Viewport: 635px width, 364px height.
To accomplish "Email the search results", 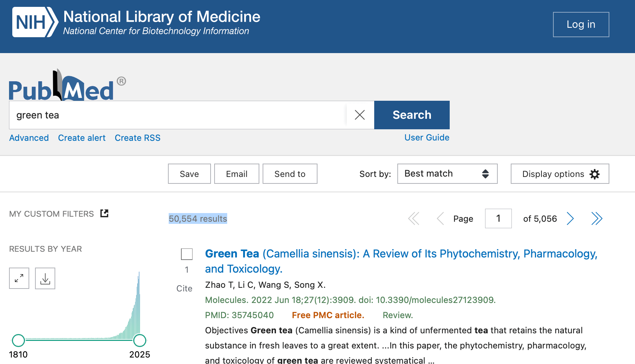I will [x=237, y=174].
